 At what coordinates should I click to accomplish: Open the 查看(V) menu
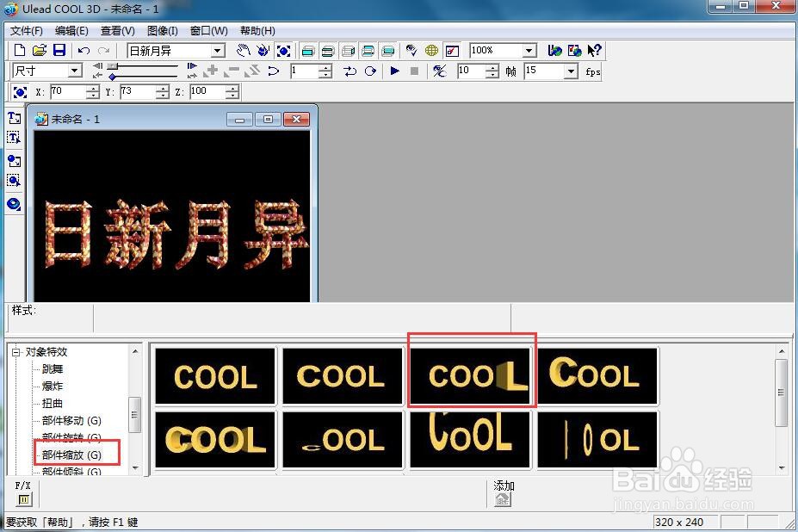(118, 31)
